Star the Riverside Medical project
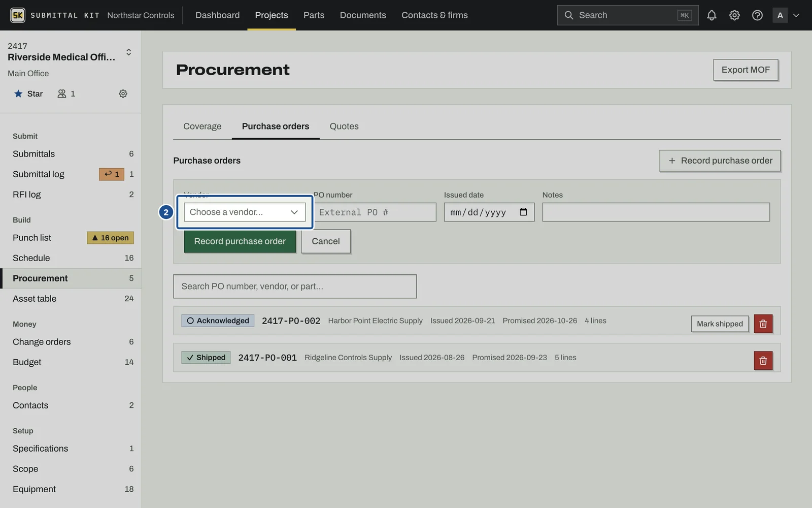 click(x=28, y=93)
